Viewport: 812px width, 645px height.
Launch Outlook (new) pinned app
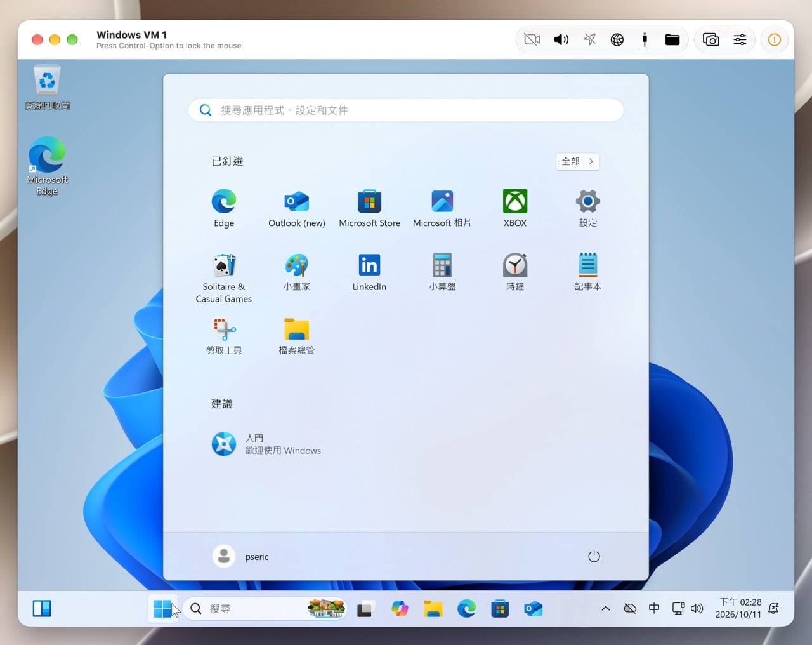click(296, 208)
